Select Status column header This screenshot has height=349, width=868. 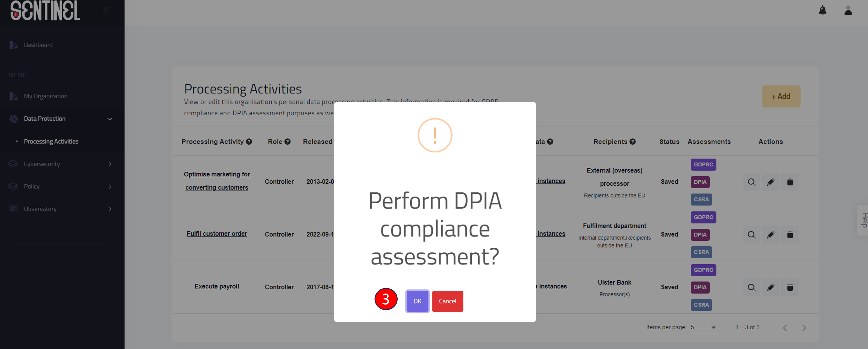click(669, 142)
